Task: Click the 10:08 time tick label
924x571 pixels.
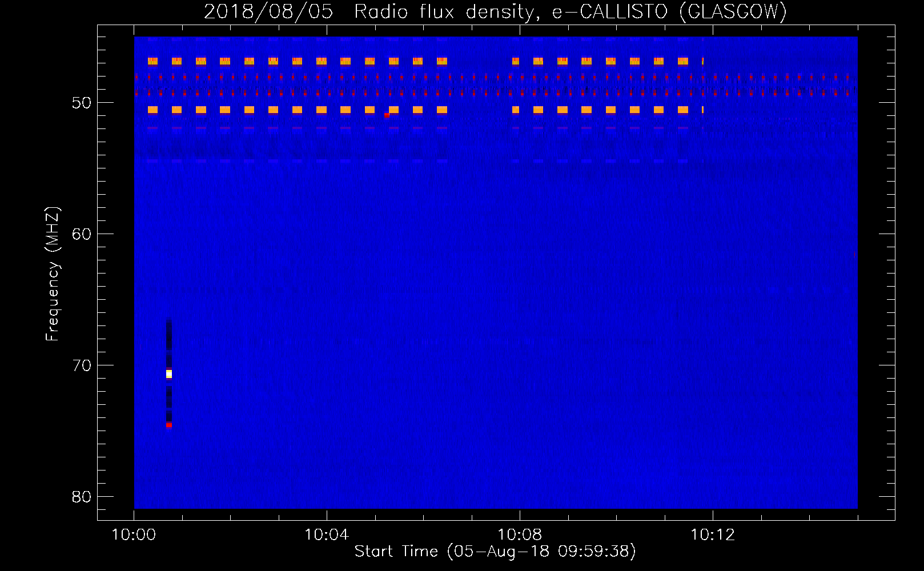Action: click(520, 535)
